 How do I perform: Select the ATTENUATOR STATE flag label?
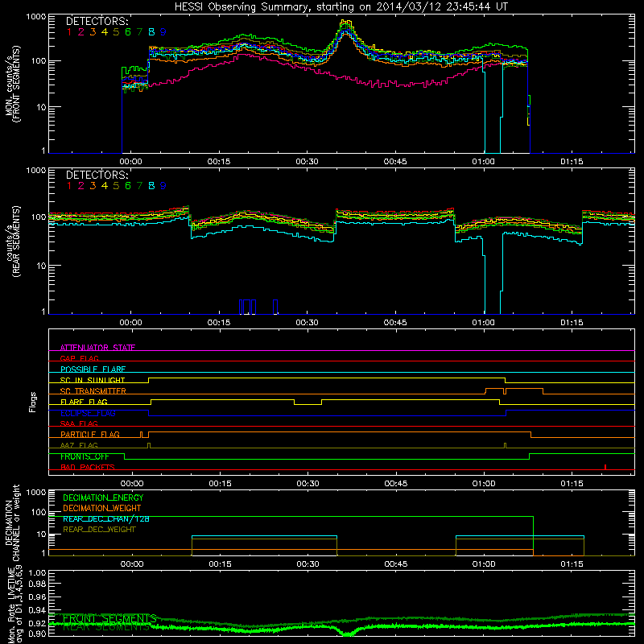pyautogui.click(x=97, y=348)
